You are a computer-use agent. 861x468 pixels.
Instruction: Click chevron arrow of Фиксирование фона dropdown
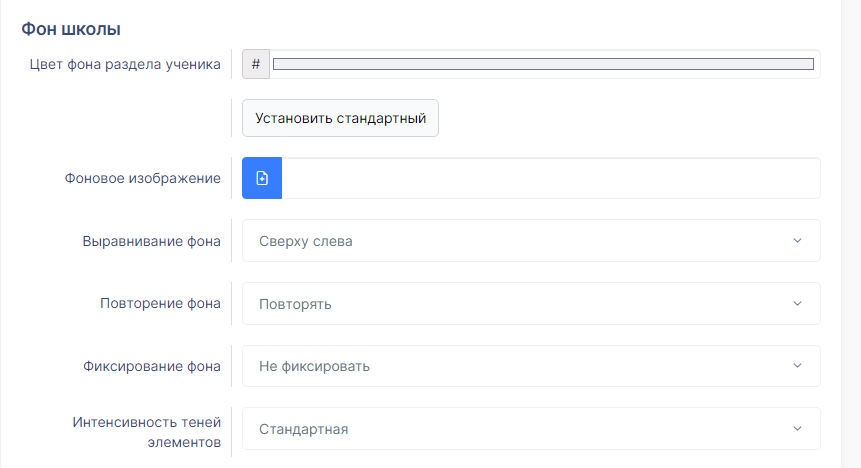click(x=797, y=366)
